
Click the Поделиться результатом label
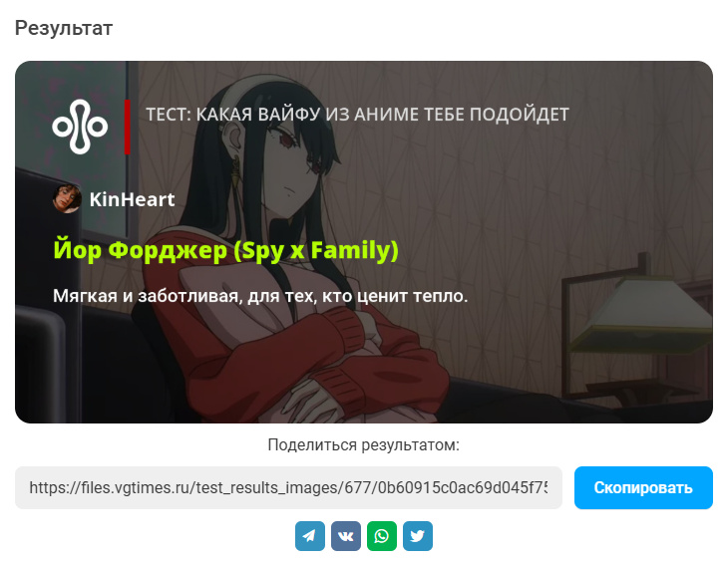tap(364, 444)
